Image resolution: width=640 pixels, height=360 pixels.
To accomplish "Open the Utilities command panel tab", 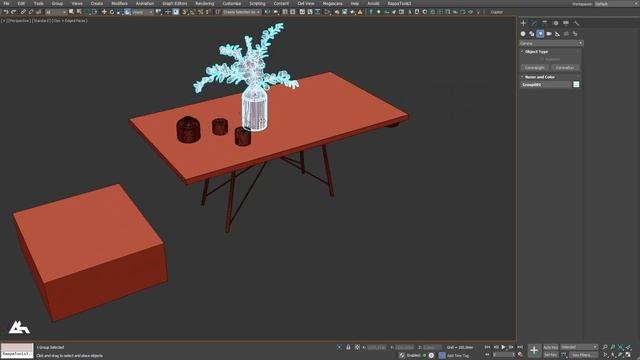I will 577,23.
